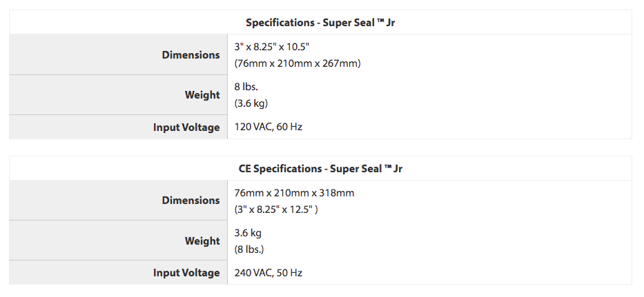This screenshot has width=644, height=297.
Task: Select the Input Voltage label in CE table
Action: [x=186, y=273]
